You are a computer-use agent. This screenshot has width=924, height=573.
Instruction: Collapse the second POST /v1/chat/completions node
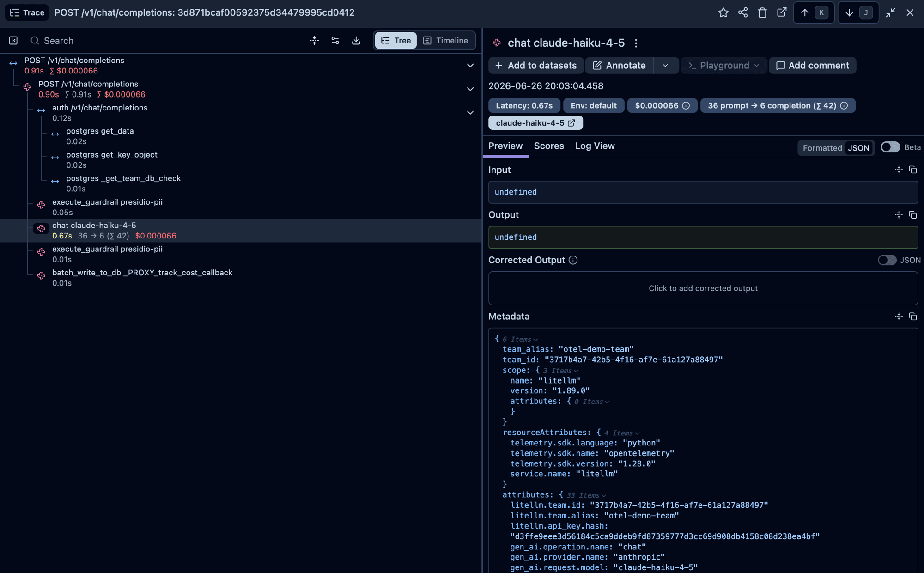coord(470,89)
